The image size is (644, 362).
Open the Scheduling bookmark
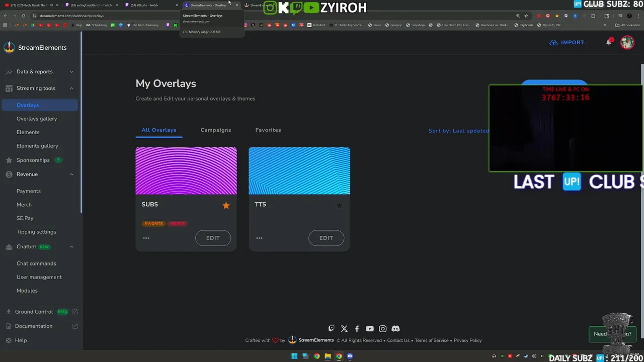[96, 25]
